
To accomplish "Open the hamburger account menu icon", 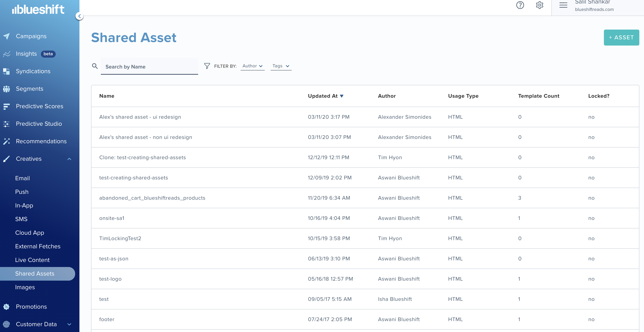I will click(563, 5).
